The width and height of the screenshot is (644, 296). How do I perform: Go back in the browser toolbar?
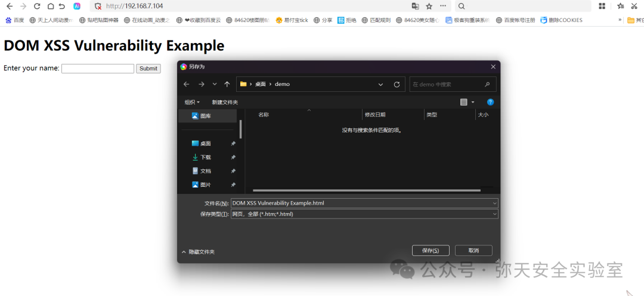10,6
